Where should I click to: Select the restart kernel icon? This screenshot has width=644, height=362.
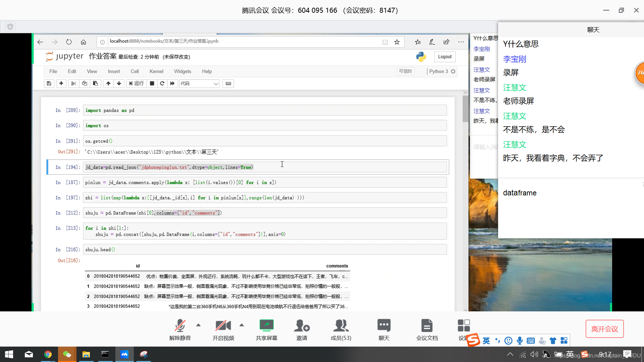coord(162,83)
